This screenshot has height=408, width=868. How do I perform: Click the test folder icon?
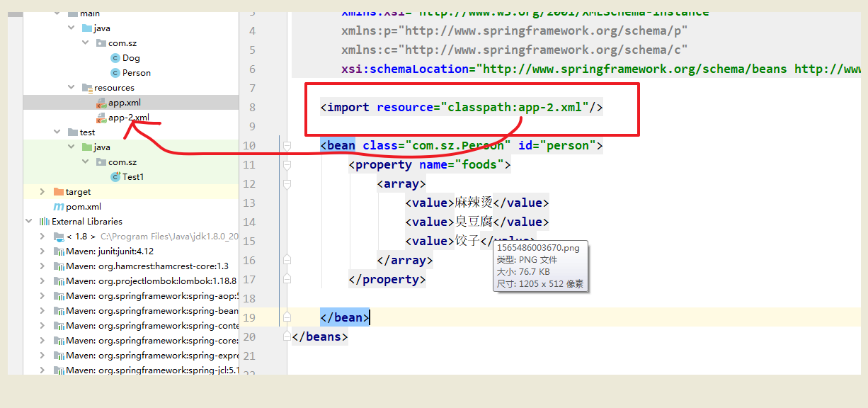point(73,132)
